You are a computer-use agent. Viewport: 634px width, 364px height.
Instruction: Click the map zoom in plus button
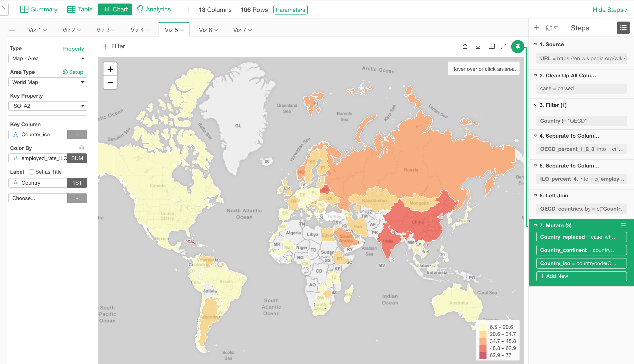click(x=110, y=69)
